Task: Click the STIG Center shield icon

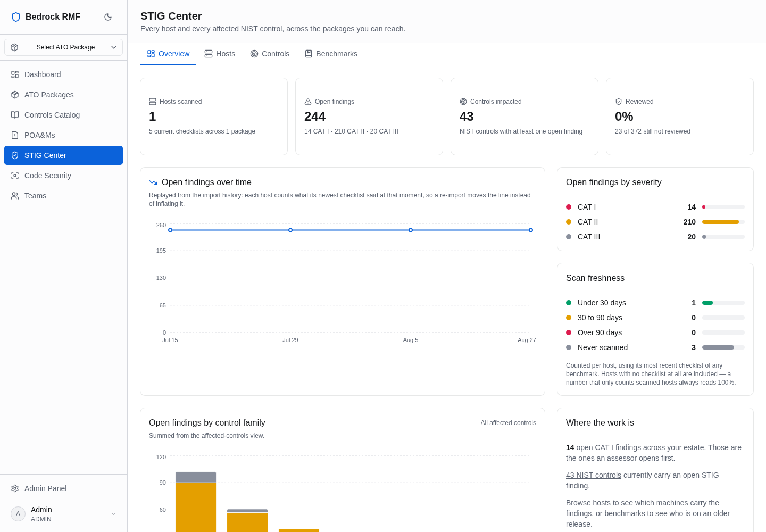Action: pos(15,155)
